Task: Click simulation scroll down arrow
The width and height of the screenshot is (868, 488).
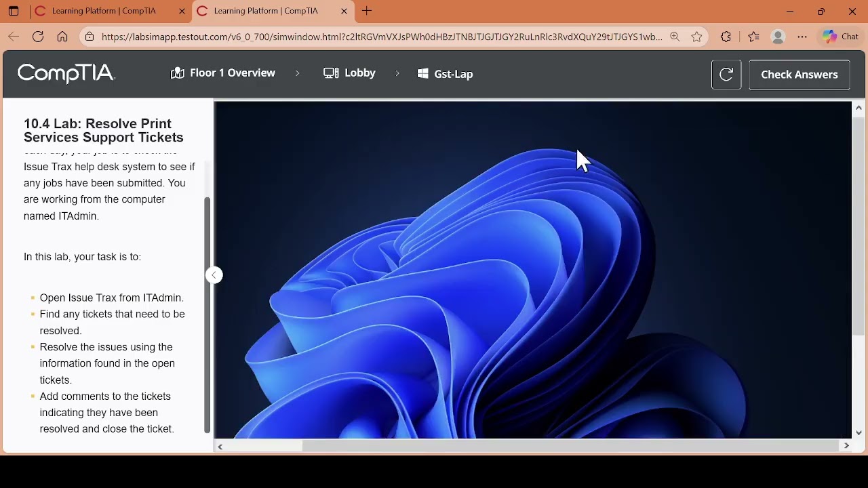Action: point(859,432)
